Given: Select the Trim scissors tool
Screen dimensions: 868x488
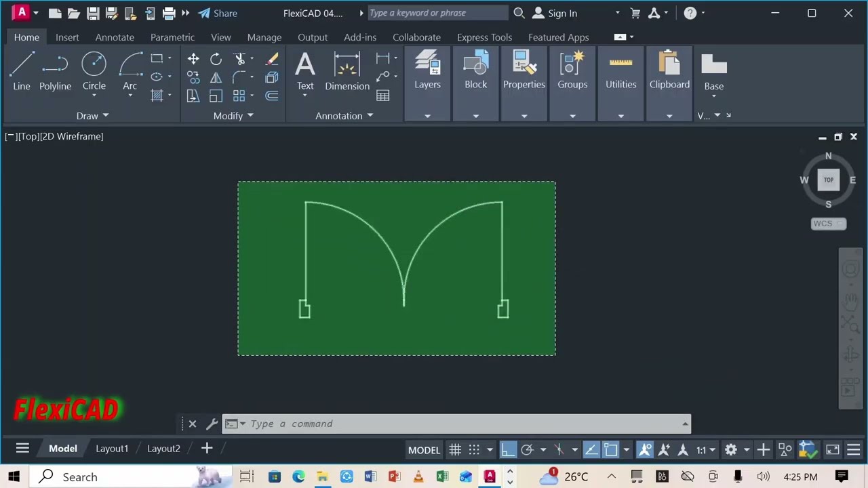Looking at the screenshot, I should coord(239,59).
